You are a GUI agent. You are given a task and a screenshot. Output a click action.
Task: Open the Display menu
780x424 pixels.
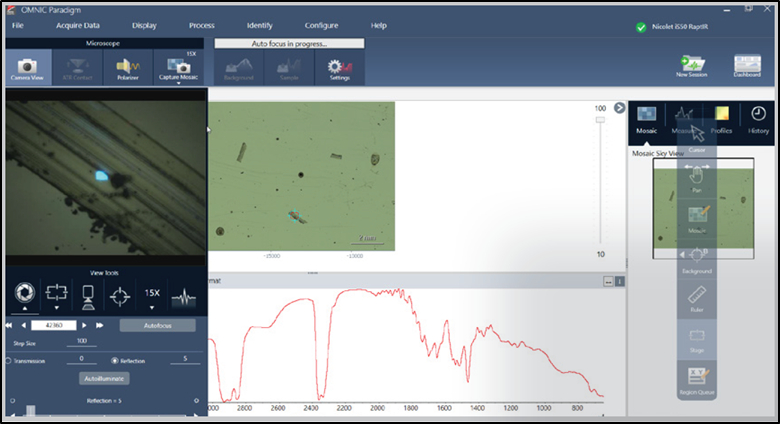pos(144,25)
